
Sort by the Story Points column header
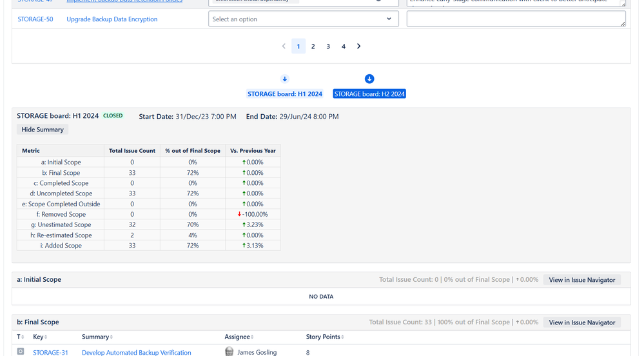[325, 337]
